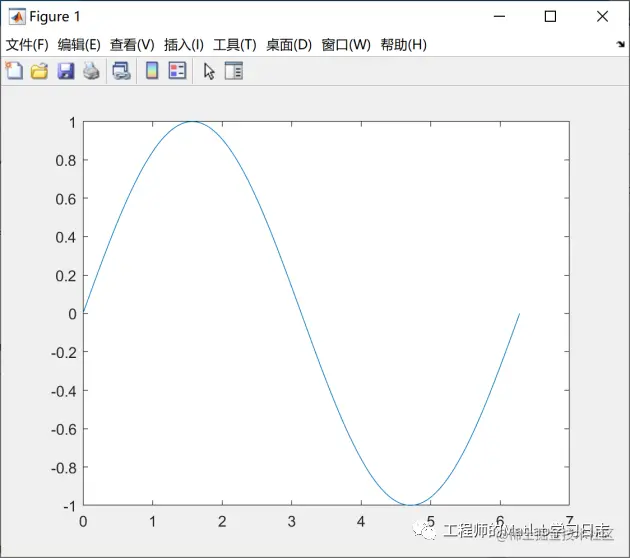Click the Figure 1 title text
This screenshot has width=630, height=558.
pyautogui.click(x=55, y=16)
